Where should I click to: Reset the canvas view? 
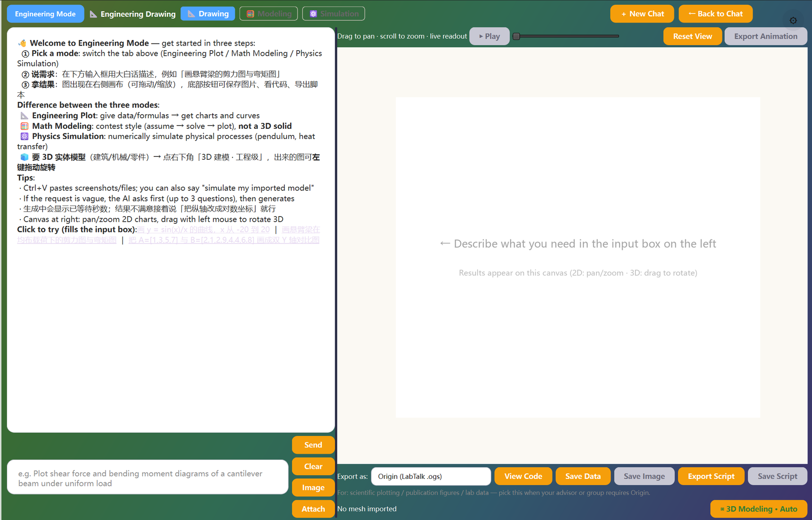tap(692, 36)
